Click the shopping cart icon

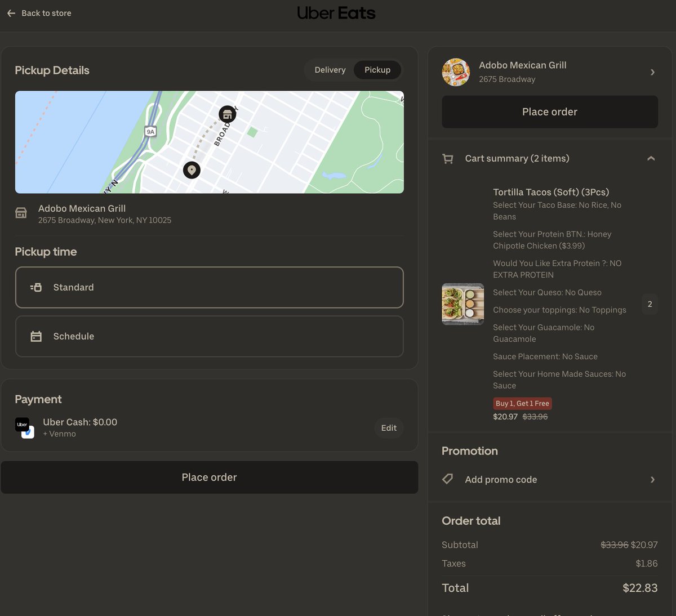tap(448, 159)
